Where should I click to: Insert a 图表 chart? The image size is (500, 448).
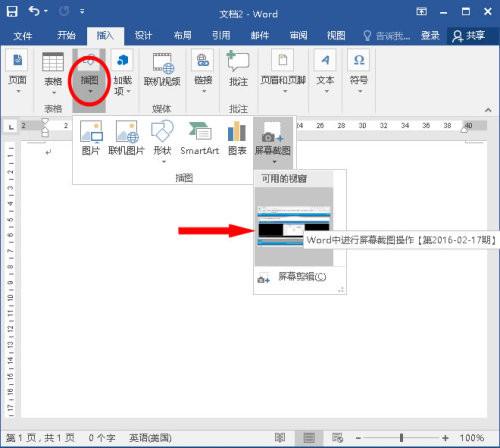[237, 138]
